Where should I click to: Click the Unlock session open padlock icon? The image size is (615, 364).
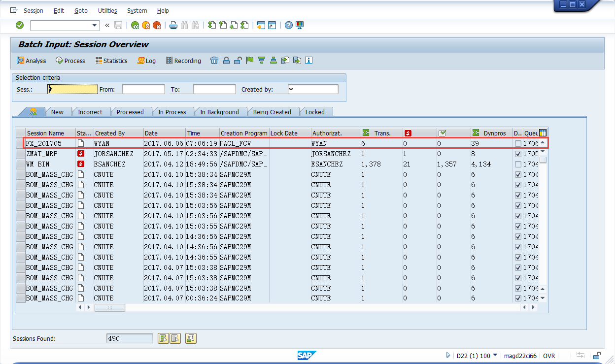[238, 61]
